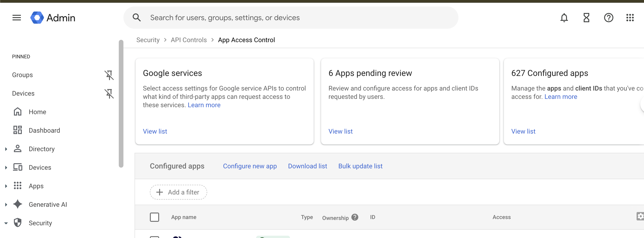
Task: Click the Type column header
Action: [307, 217]
